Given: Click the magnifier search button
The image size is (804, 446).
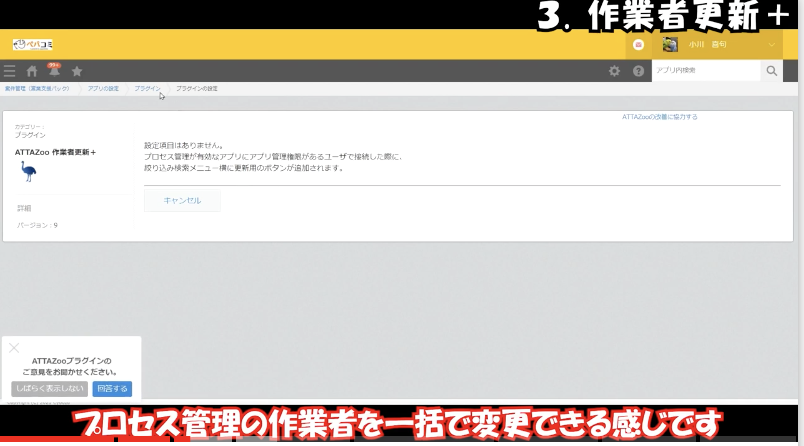Looking at the screenshot, I should pyautogui.click(x=771, y=71).
